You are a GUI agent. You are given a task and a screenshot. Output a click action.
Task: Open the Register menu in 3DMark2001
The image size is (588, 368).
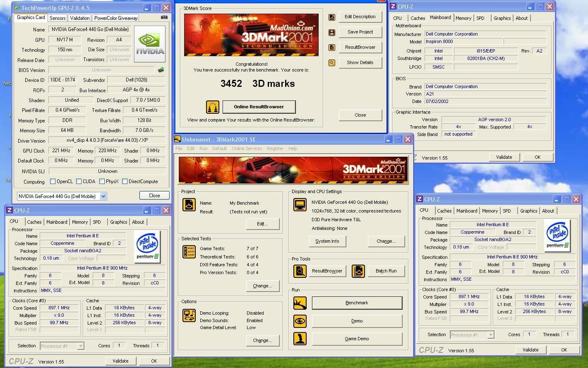[275, 148]
